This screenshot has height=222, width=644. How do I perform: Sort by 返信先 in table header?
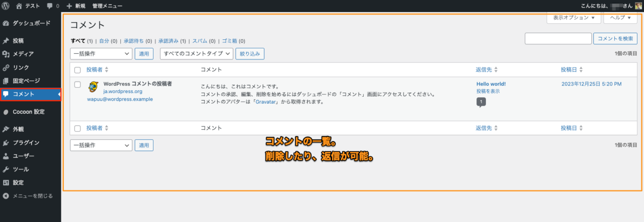tap(487, 69)
